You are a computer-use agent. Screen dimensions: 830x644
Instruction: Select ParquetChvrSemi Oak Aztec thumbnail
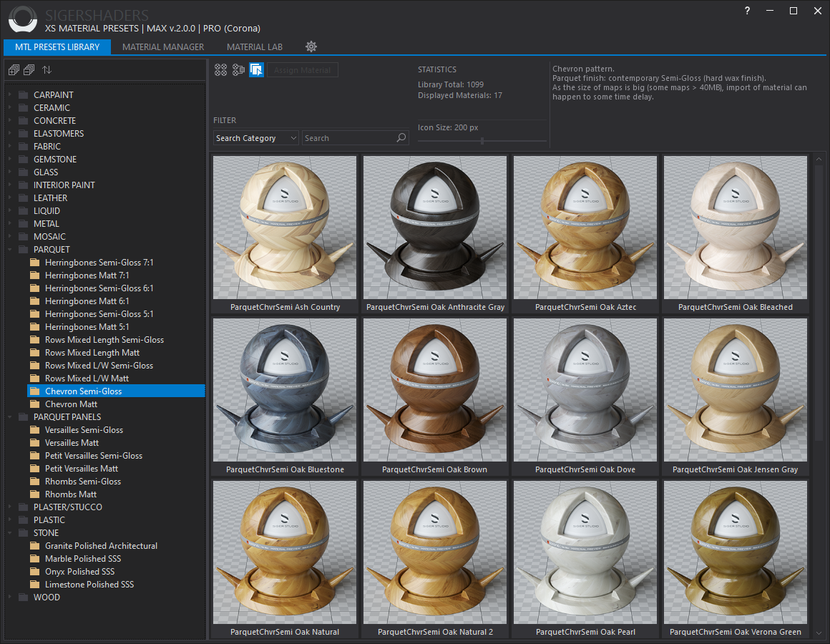[585, 228]
